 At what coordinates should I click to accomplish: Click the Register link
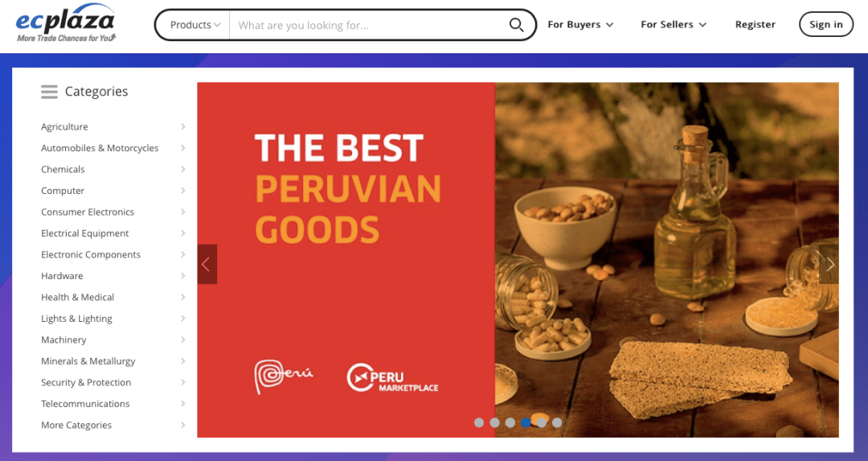[x=755, y=24]
